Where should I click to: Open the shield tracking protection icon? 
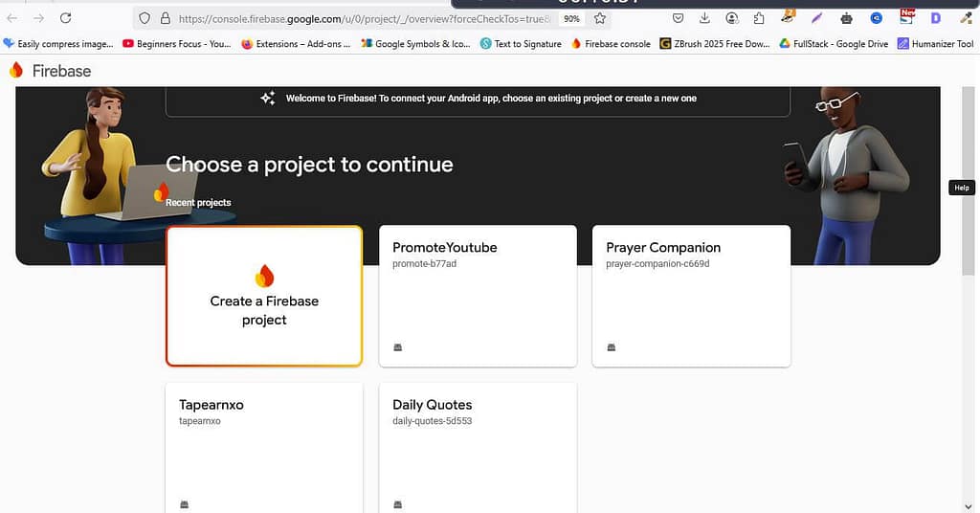click(x=145, y=19)
